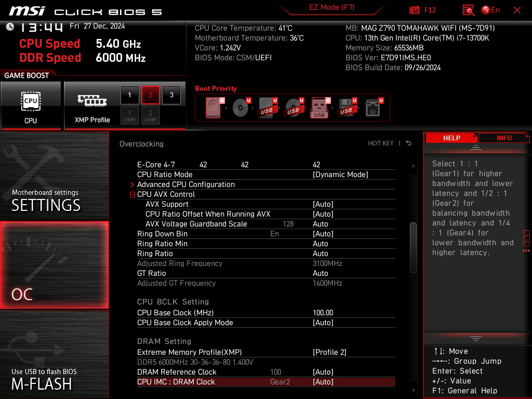Screen dimensions: 532x399
Task: Open CPU Ratio Offset When Running AVX dropdown
Action: [323, 214]
